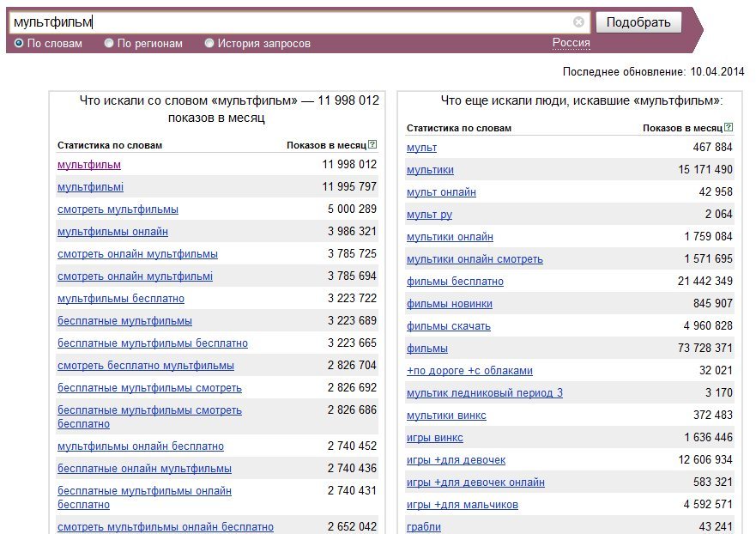The image size is (756, 534).
Task: Open the 'смотреть бесплатно мультфильмы' link
Action: point(146,366)
